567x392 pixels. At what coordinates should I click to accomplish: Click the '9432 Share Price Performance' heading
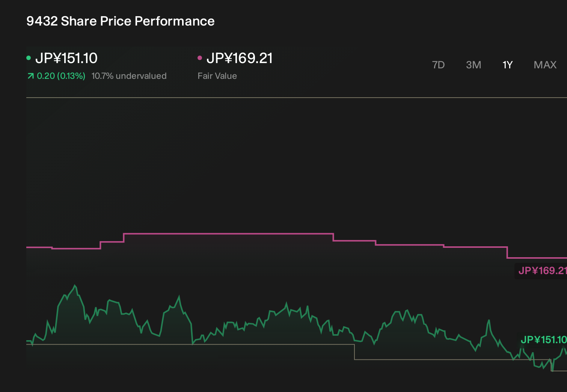(121, 21)
